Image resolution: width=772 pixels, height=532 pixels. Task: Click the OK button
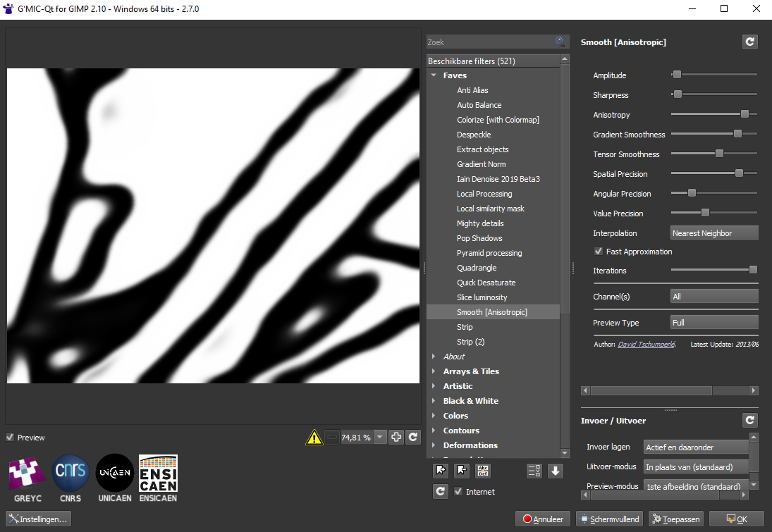click(737, 519)
